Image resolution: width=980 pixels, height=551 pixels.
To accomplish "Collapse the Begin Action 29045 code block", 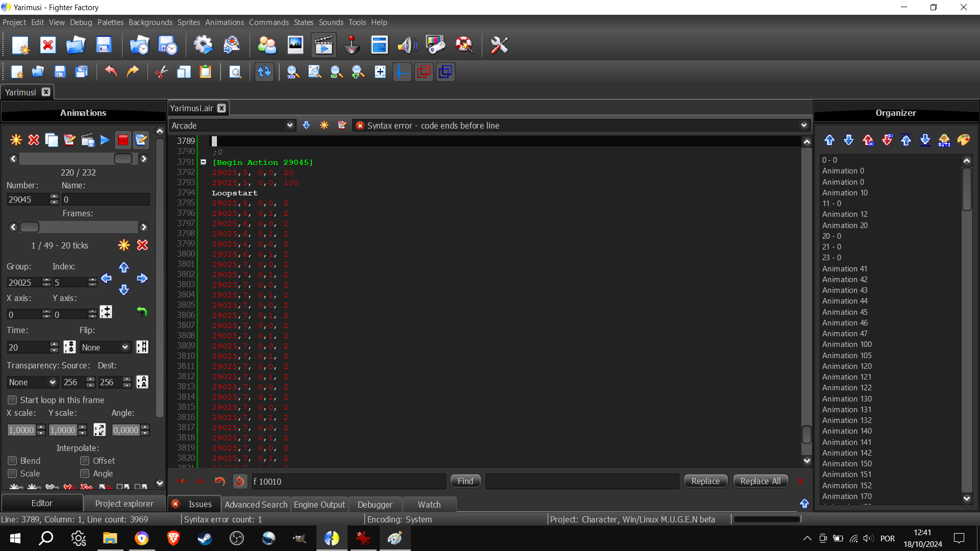I will 203,162.
